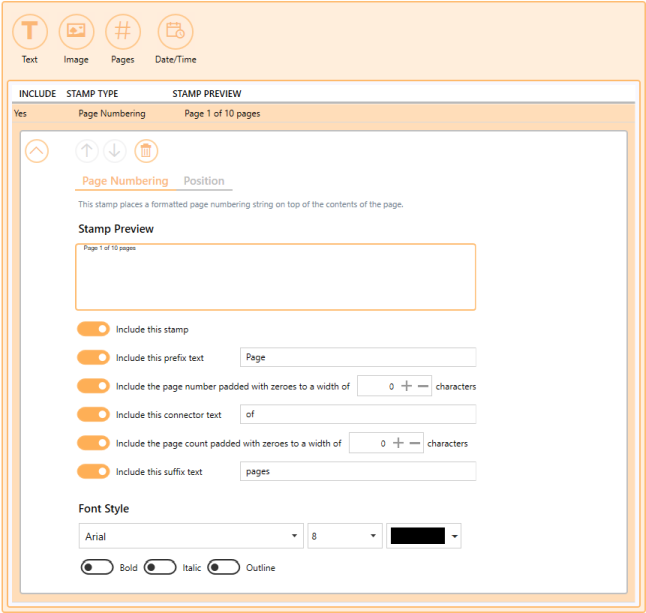Add a Text stamp
The width and height of the screenshot is (646, 613).
click(x=30, y=32)
